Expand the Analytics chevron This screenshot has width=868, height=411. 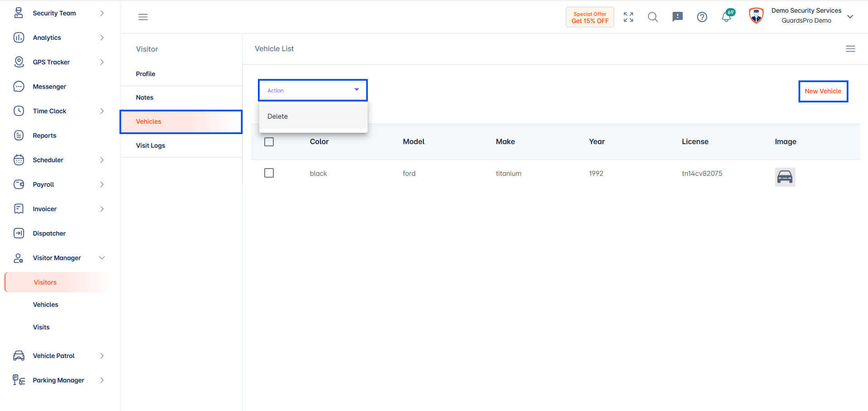coord(102,38)
